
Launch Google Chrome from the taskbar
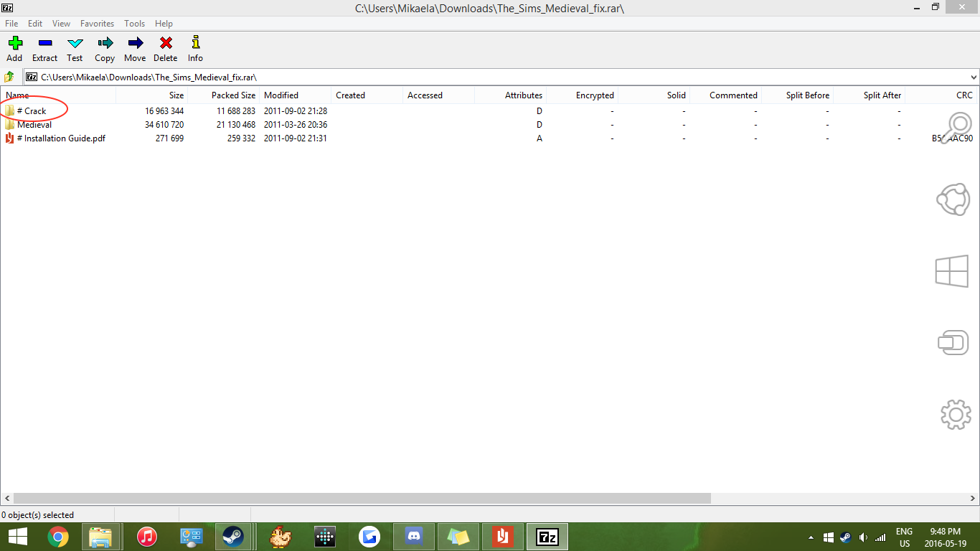coord(58,537)
